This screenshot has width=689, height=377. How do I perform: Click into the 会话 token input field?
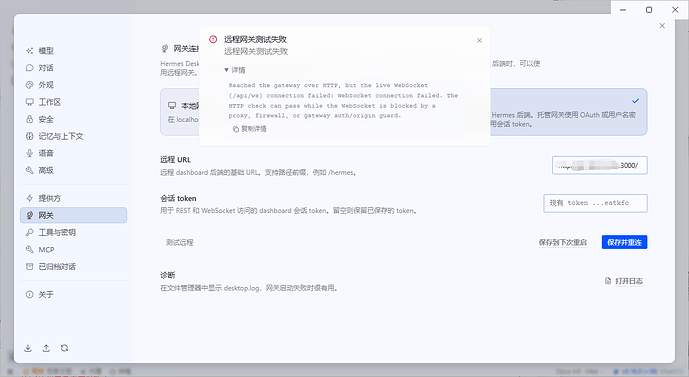pyautogui.click(x=595, y=203)
